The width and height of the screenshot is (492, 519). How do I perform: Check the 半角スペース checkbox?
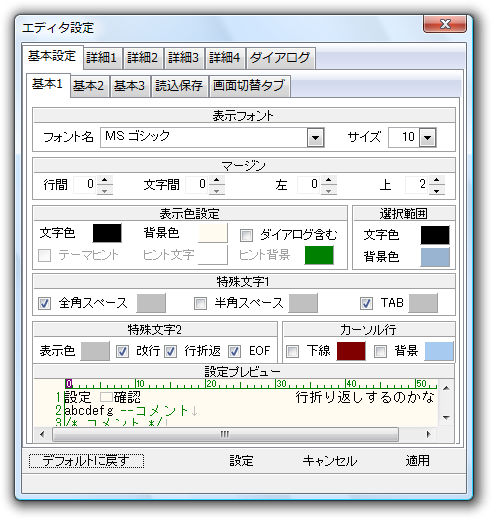coord(200,303)
